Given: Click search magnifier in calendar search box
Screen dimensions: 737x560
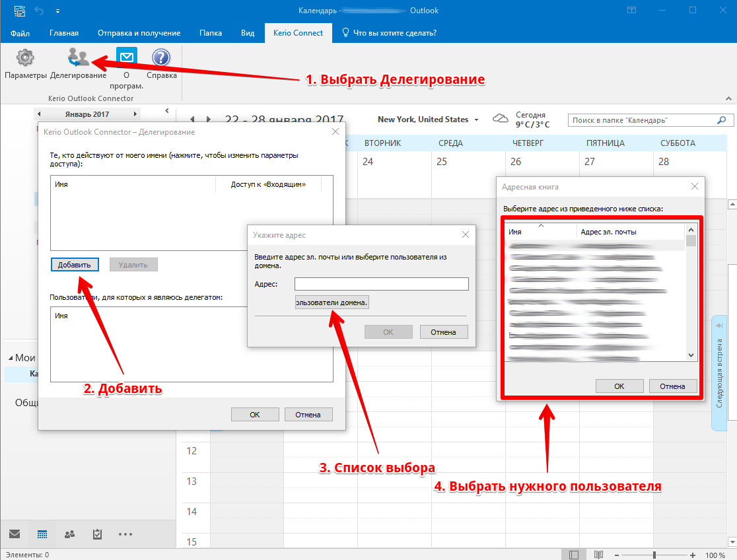Looking at the screenshot, I should coord(721,120).
